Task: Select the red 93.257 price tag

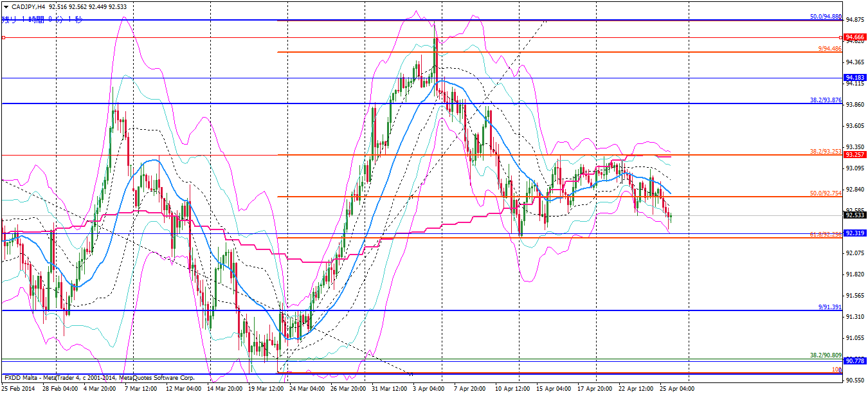Action: tap(855, 155)
